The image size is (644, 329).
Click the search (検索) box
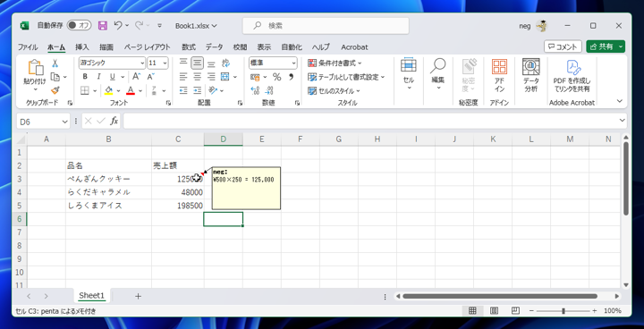click(x=326, y=26)
